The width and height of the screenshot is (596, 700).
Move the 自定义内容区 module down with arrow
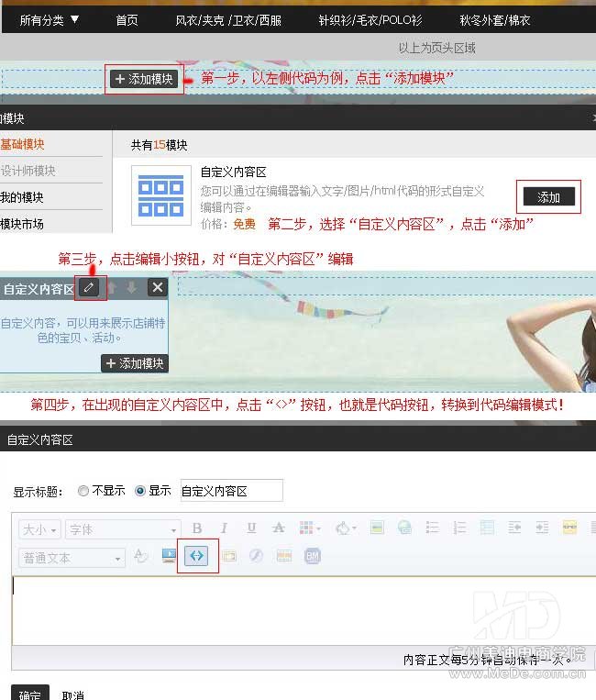coord(132,287)
